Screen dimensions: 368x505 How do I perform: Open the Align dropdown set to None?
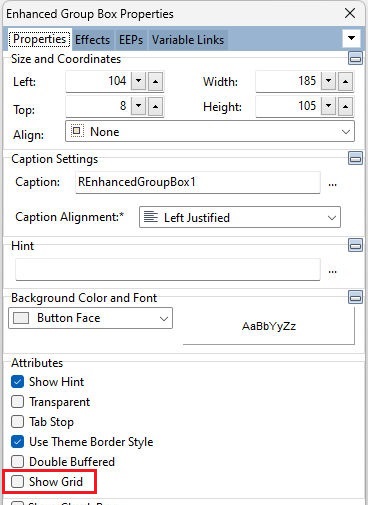tap(210, 132)
